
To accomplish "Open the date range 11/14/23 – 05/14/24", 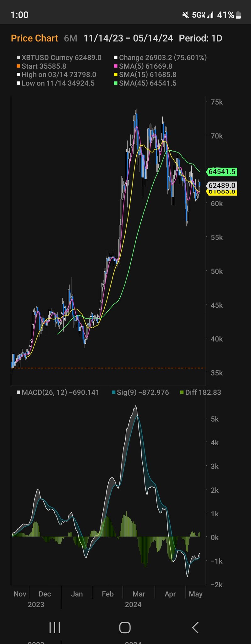I will pos(128,38).
